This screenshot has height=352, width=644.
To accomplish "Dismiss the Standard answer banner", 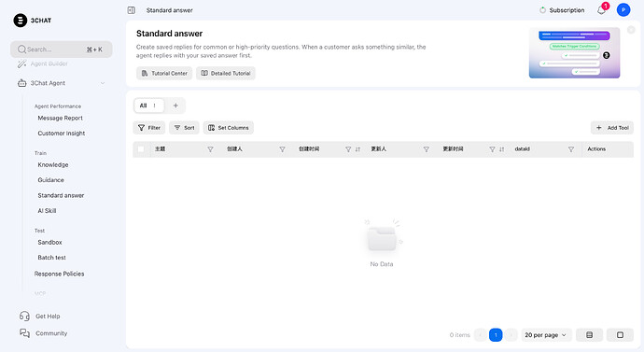I will (631, 30).
